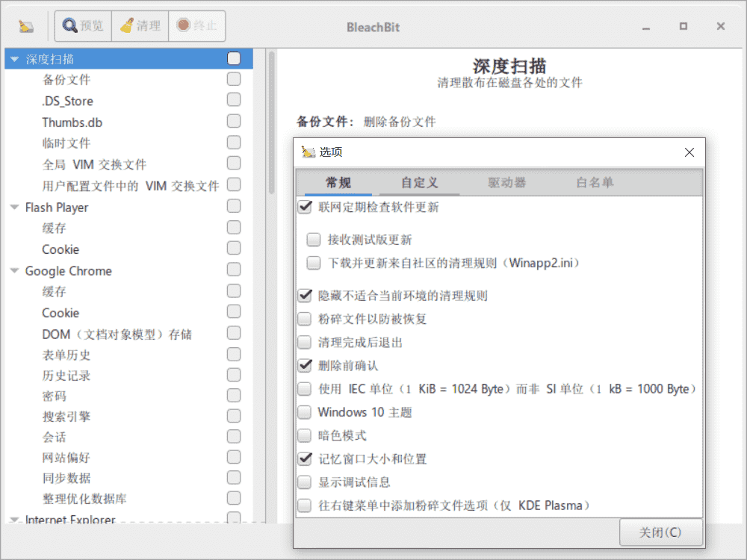Image resolution: width=747 pixels, height=560 pixels.
Task: Enable the Windows 10 主题 option
Action: [x=304, y=411]
